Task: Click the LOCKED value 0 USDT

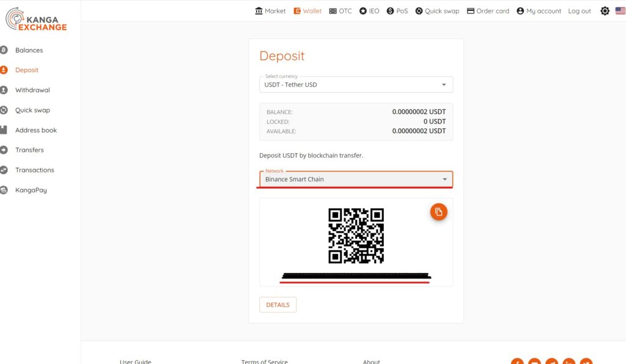Action: pos(435,121)
